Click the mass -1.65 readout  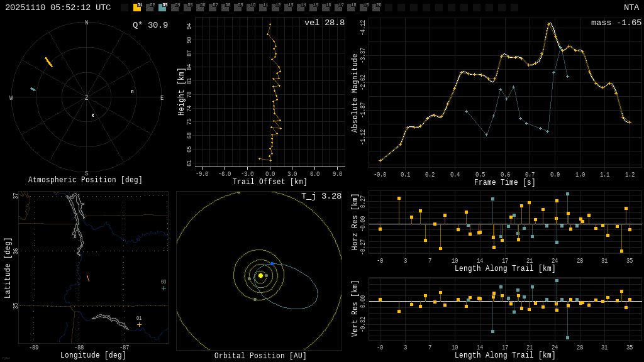point(616,23)
